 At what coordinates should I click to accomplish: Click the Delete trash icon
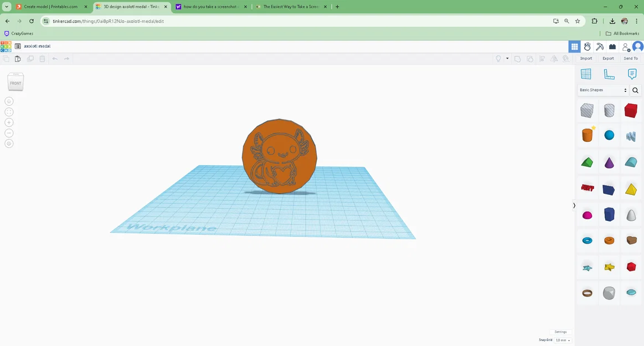click(x=42, y=59)
